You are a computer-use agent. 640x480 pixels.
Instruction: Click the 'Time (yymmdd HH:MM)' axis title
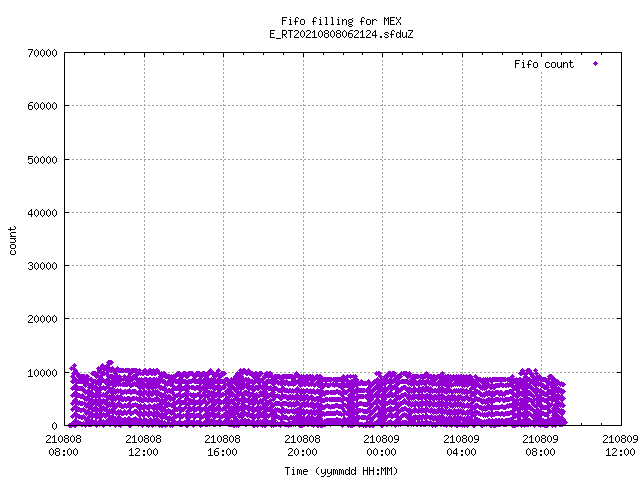click(x=341, y=471)
